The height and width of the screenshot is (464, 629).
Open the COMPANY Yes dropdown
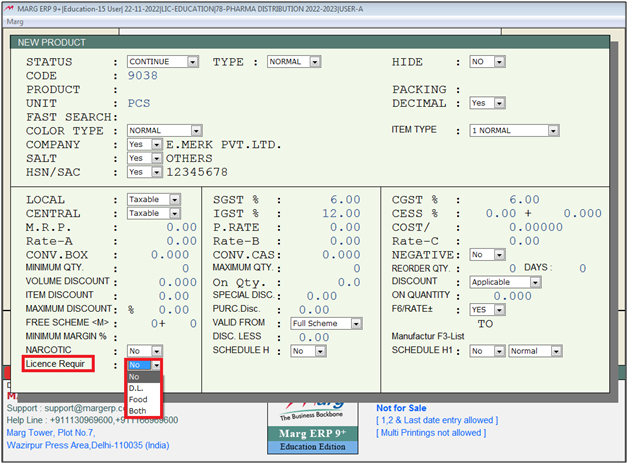pos(144,144)
